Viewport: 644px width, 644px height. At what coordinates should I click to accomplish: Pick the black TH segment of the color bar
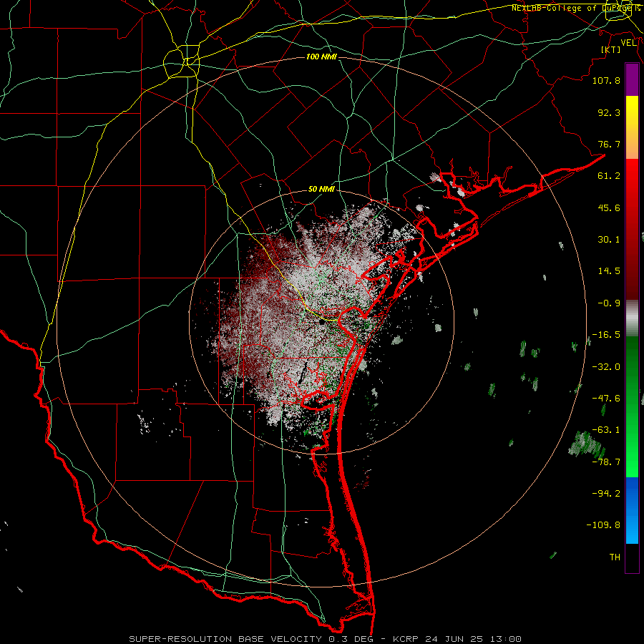click(x=632, y=557)
